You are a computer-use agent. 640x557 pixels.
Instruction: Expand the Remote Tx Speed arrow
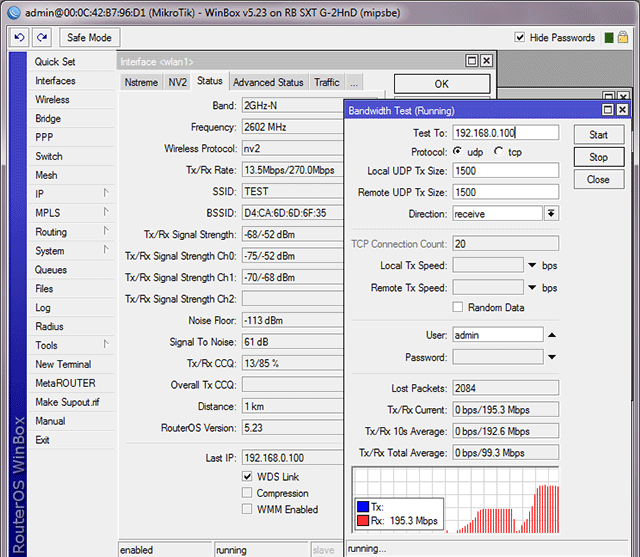pos(532,287)
